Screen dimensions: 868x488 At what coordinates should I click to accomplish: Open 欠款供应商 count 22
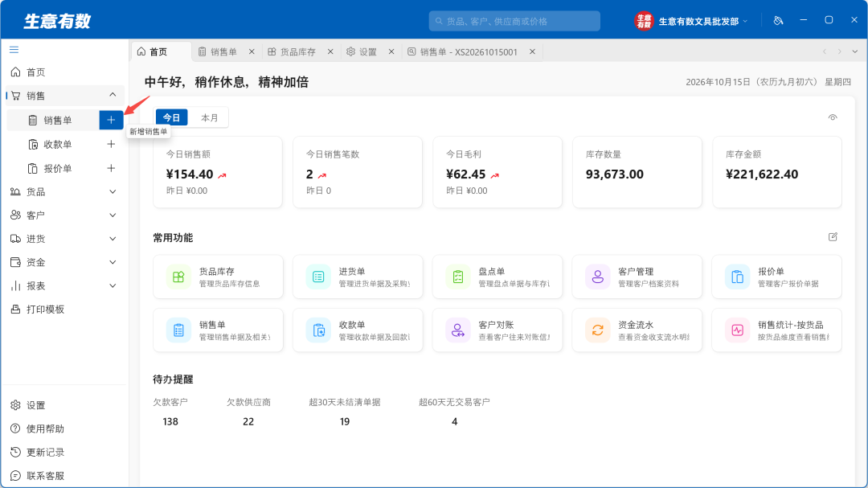248,421
